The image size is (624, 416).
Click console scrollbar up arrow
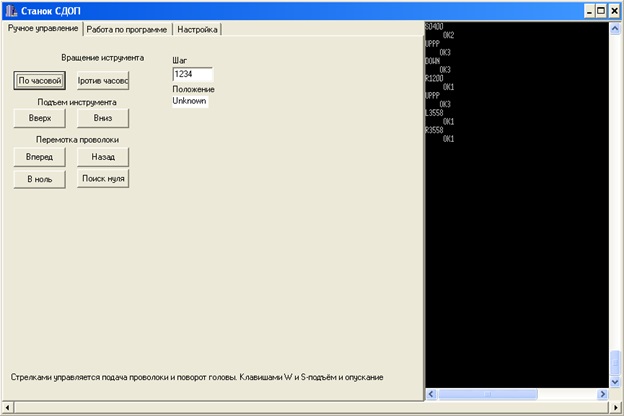point(615,29)
